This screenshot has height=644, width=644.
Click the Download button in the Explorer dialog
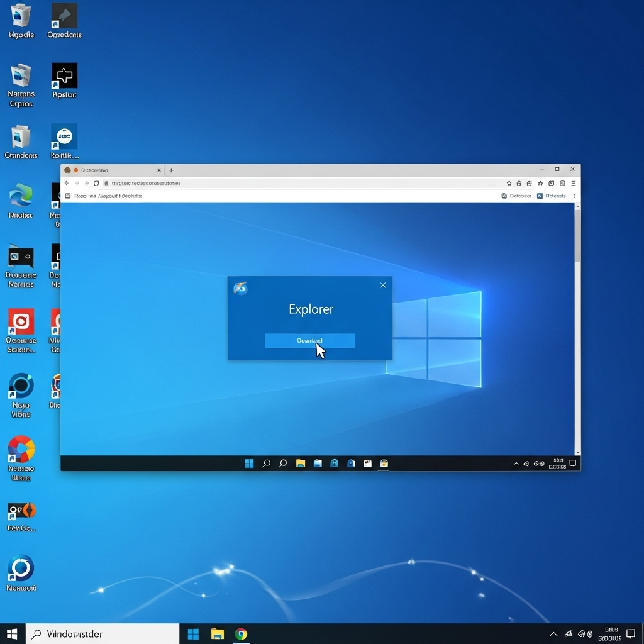pos(309,340)
